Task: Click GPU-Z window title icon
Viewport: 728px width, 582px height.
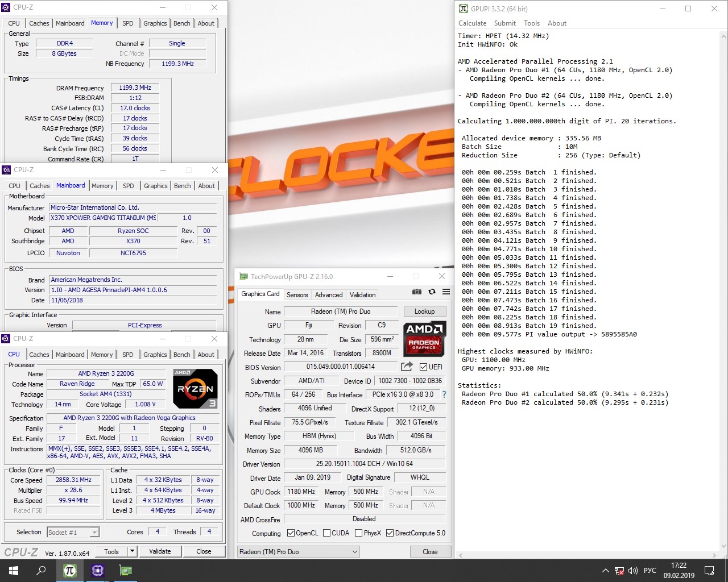Action: point(243,276)
